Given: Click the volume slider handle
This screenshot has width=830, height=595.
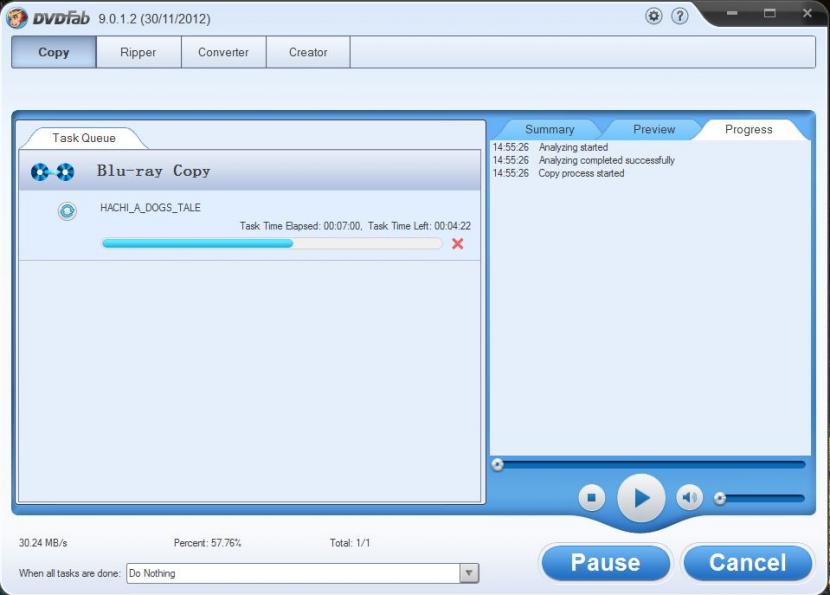Looking at the screenshot, I should pos(720,498).
